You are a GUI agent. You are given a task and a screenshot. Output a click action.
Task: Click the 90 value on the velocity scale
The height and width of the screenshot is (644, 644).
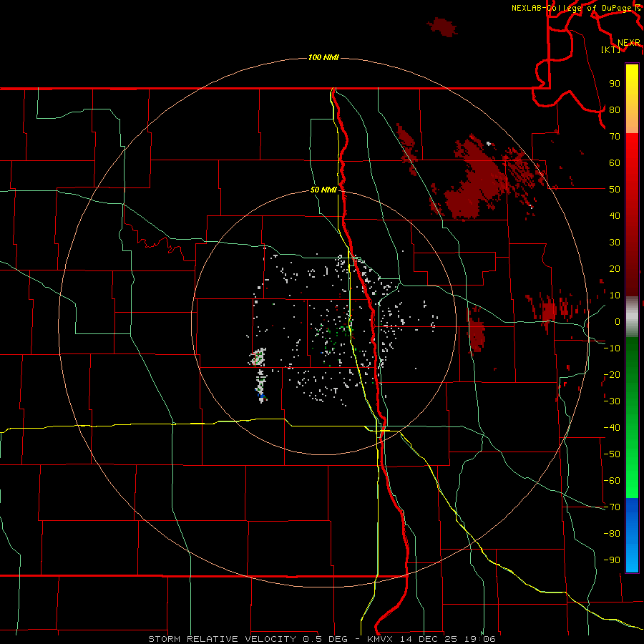point(615,84)
